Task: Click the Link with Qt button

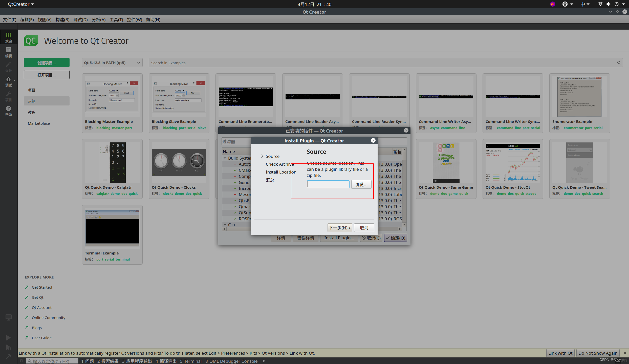Action: pyautogui.click(x=560, y=353)
